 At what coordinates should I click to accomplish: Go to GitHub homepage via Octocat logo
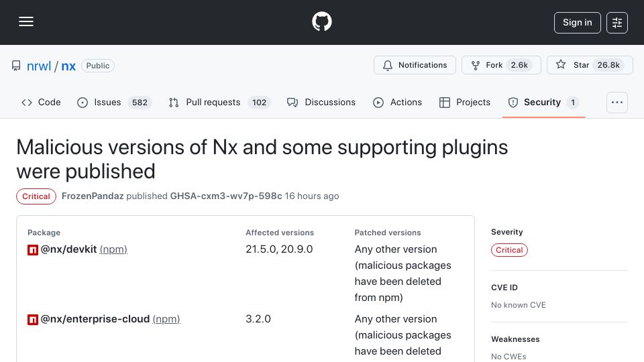coord(321,21)
